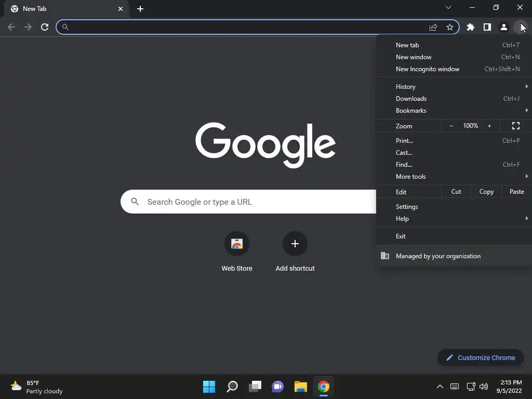Image resolution: width=532 pixels, height=399 pixels.
Task: Click the Windows Start button
Action: pos(209,387)
